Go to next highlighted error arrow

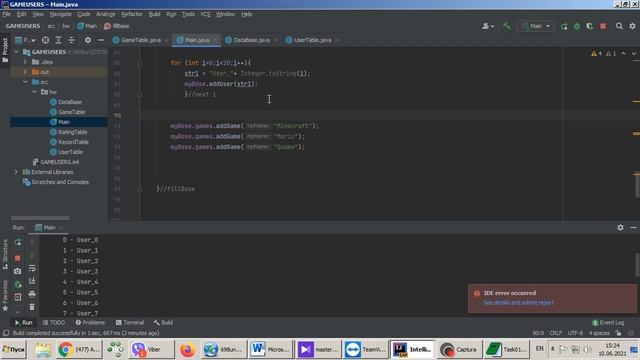(633, 53)
